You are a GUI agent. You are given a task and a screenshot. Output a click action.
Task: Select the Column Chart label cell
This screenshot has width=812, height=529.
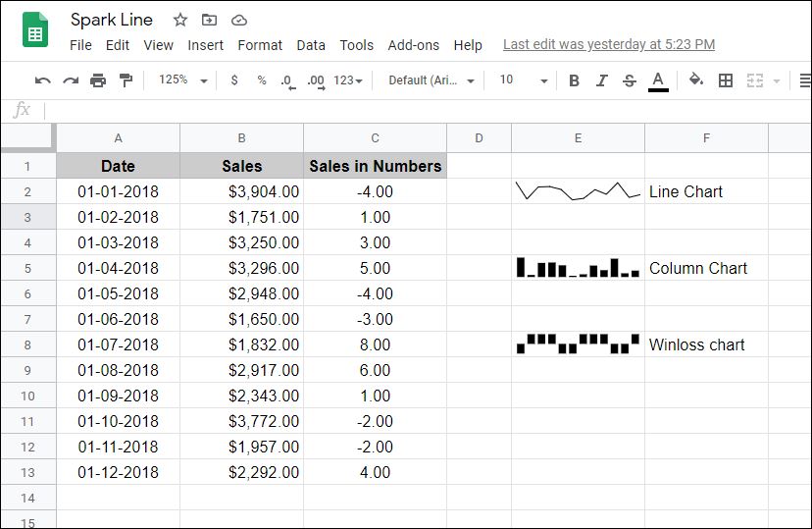pyautogui.click(x=706, y=268)
